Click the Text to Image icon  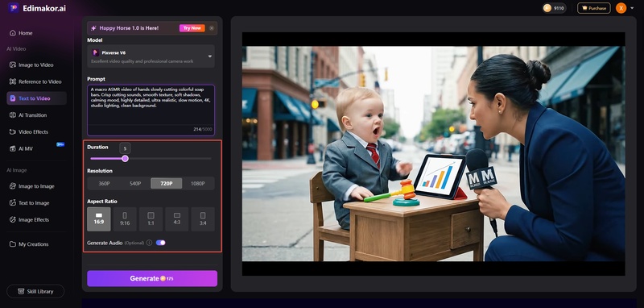pyautogui.click(x=13, y=203)
